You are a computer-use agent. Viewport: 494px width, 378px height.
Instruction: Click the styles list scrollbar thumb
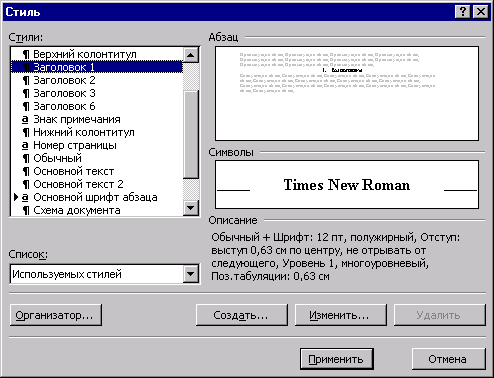[191, 134]
